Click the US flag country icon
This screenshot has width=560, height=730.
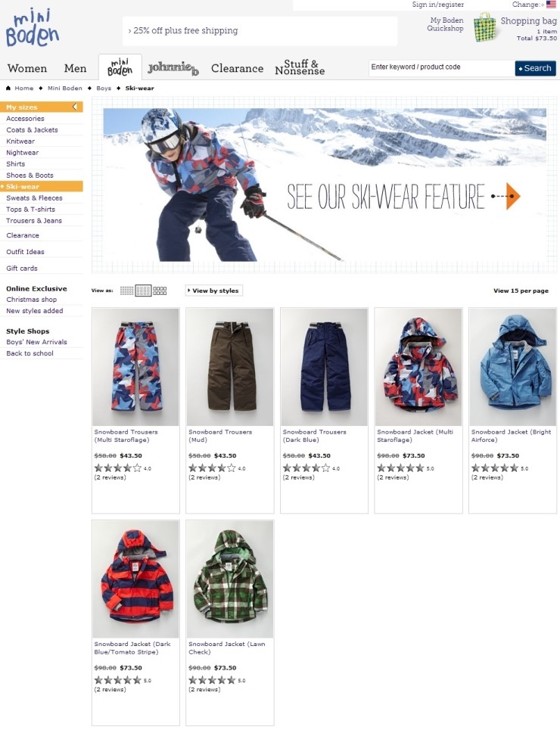tap(551, 5)
